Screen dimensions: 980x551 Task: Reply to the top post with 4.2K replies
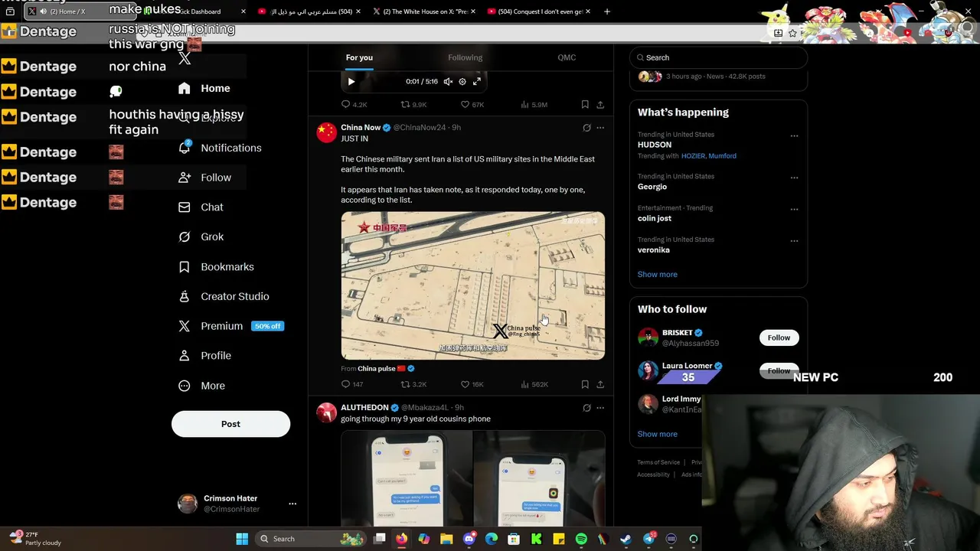[x=354, y=104]
